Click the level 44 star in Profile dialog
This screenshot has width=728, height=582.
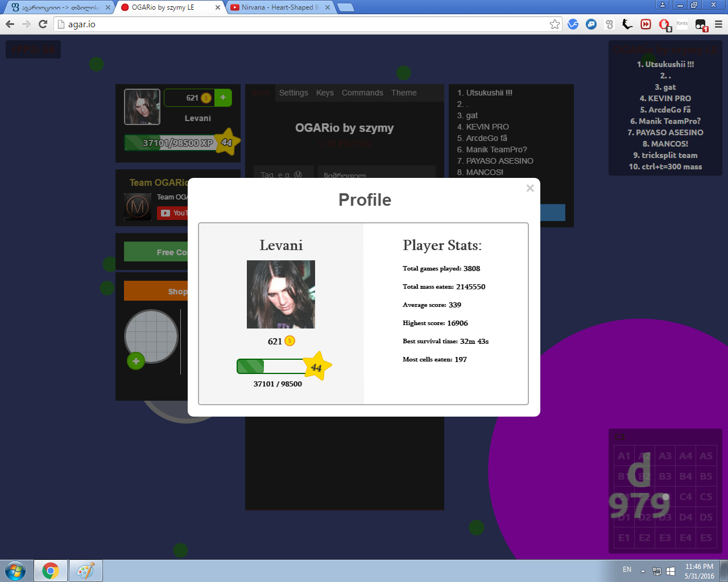pos(317,367)
